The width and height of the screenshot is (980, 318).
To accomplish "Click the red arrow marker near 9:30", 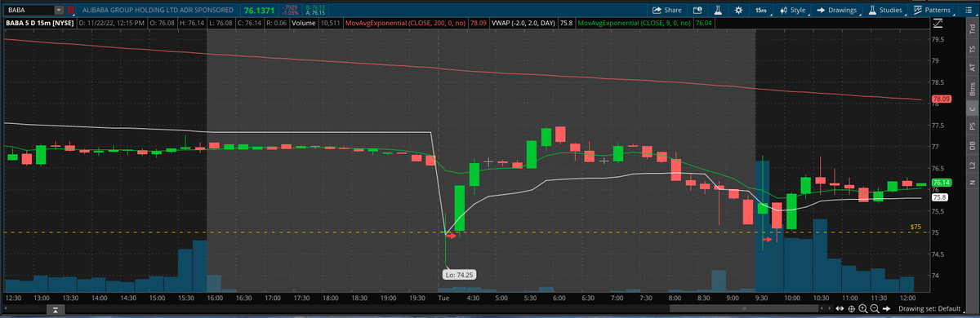I will click(768, 240).
